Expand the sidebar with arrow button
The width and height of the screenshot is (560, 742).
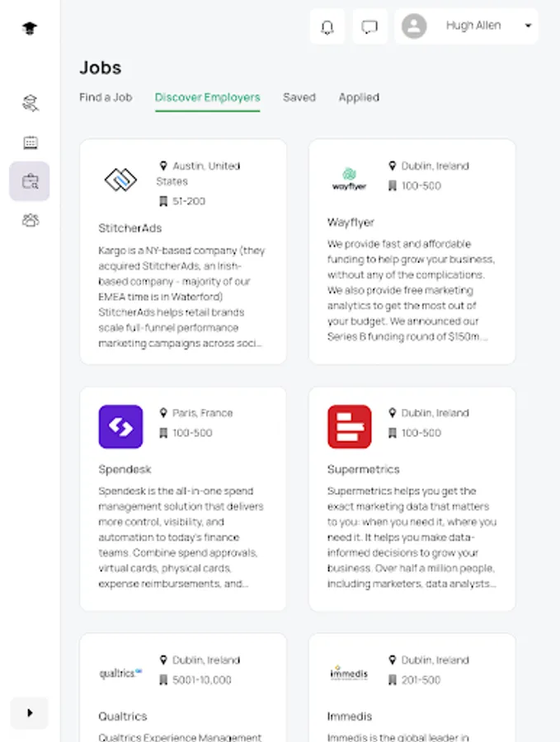coord(30,713)
